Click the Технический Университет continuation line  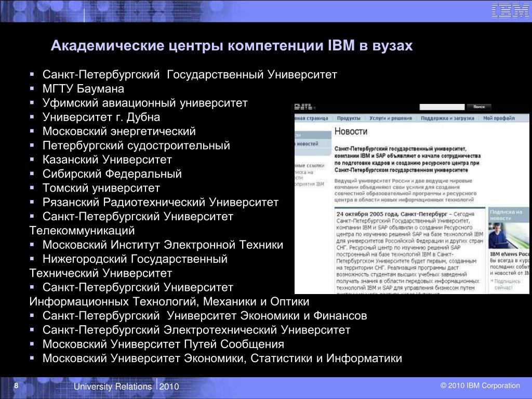101,273
